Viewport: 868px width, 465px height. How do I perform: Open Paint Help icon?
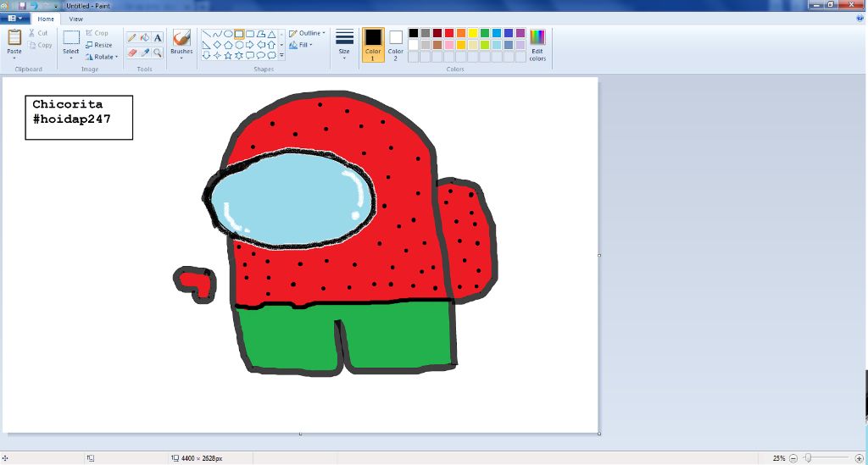[x=860, y=19]
